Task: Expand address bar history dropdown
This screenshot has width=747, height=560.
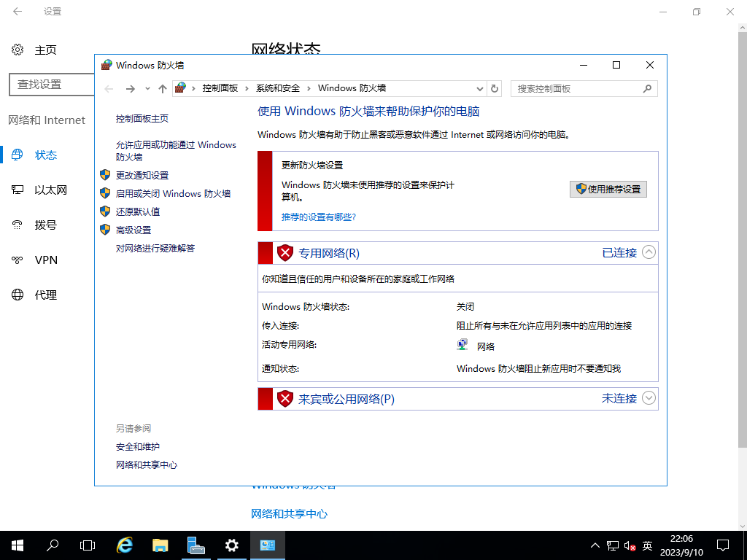Action: click(480, 88)
